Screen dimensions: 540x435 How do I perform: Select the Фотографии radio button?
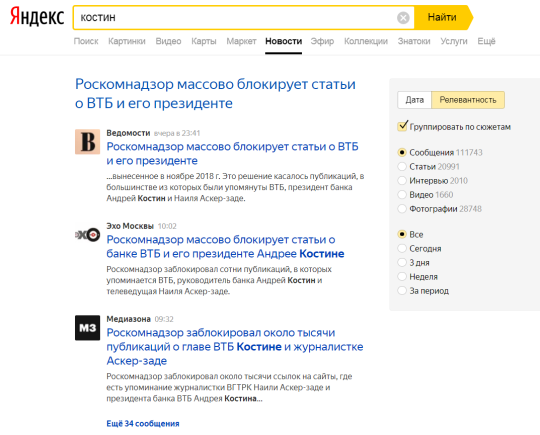point(402,209)
